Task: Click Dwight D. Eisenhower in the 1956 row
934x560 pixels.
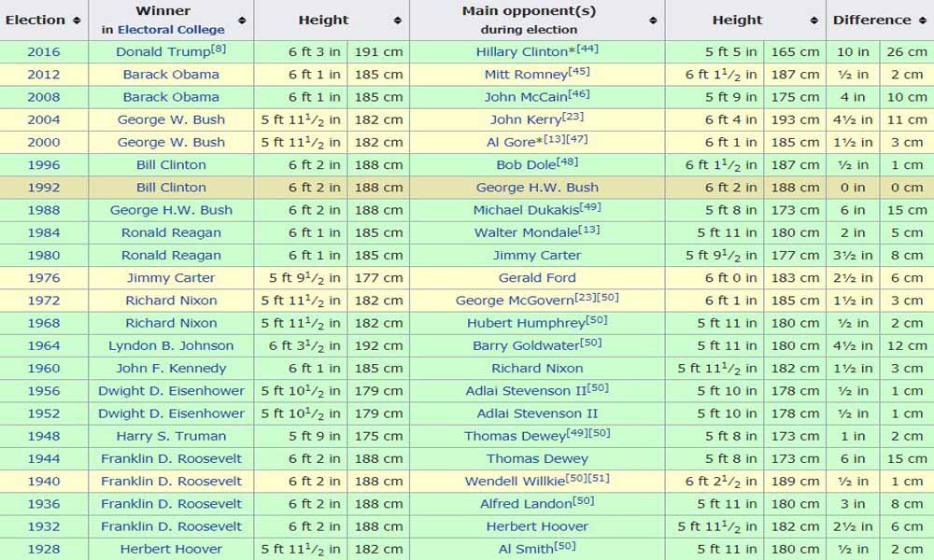Action: (x=171, y=391)
